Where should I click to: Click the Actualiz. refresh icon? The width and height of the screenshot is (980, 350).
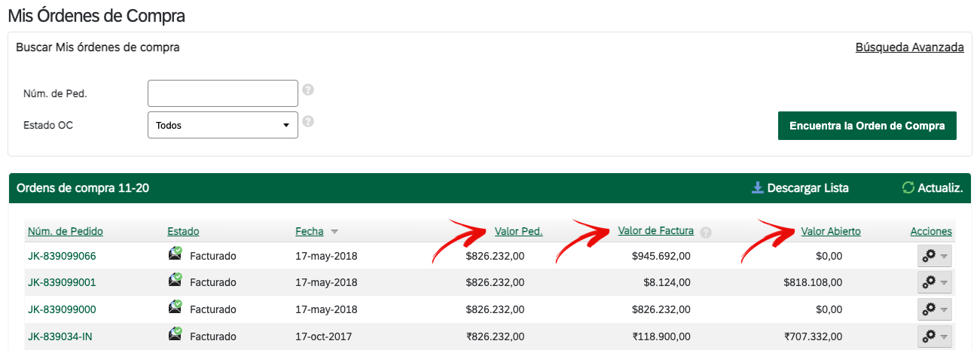point(908,187)
